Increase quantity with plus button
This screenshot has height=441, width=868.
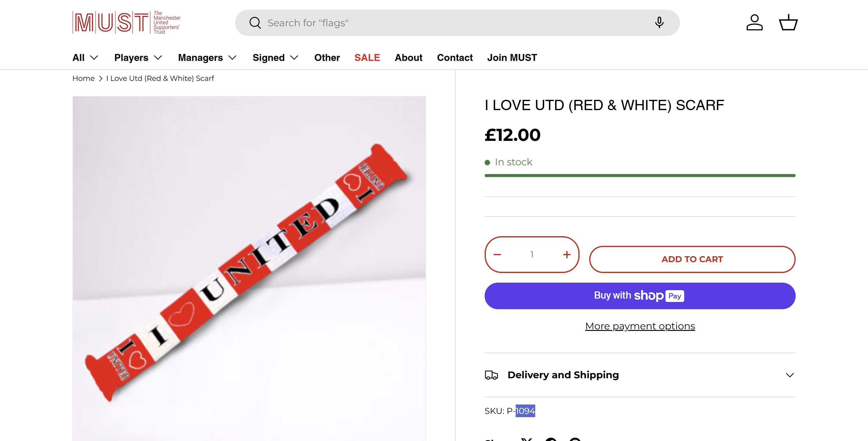click(x=567, y=255)
